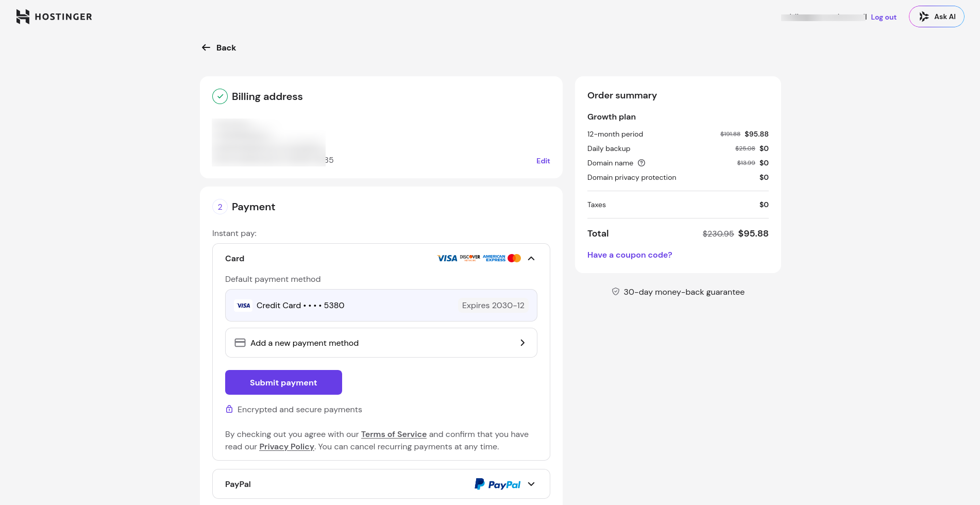980x505 pixels.
Task: Click the 30-day money-back guarantee text
Action: [684, 292]
